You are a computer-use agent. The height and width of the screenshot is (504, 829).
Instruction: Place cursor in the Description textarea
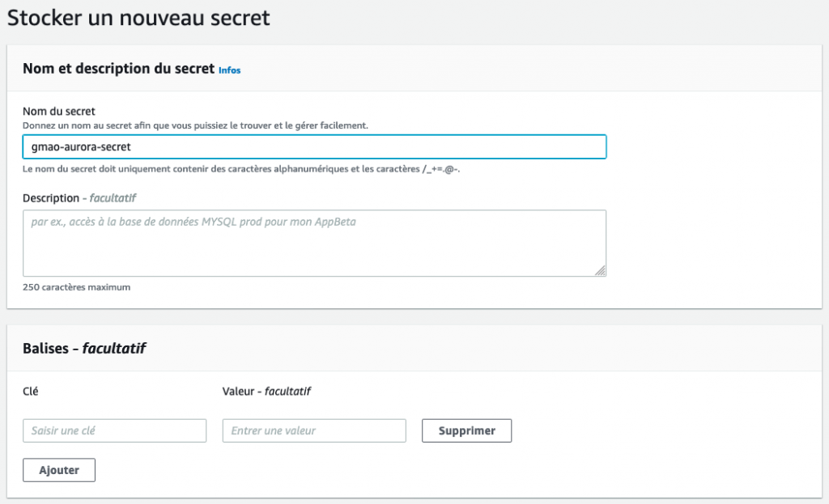[314, 243]
